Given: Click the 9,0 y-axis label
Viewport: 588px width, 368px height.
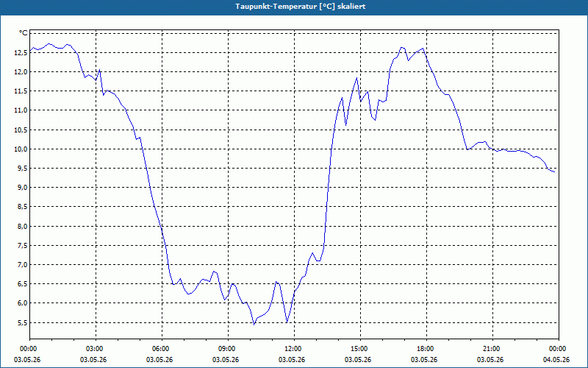Looking at the screenshot, I should coord(22,188).
